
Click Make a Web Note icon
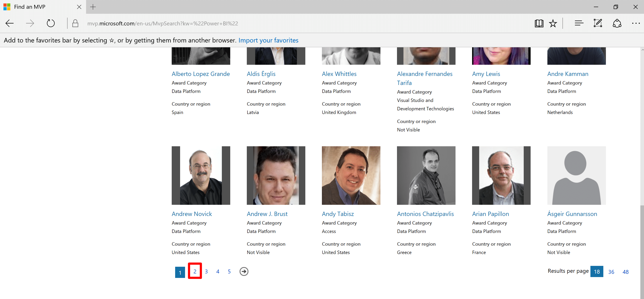pos(598,23)
